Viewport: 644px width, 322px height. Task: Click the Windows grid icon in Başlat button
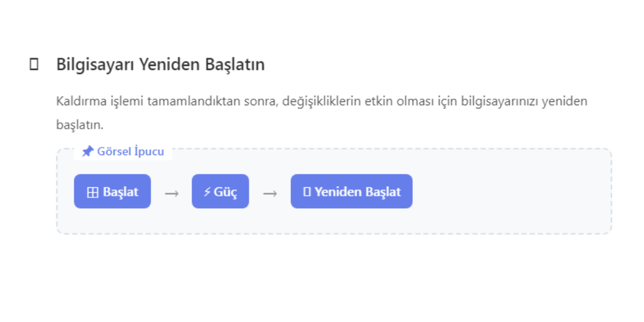click(93, 192)
